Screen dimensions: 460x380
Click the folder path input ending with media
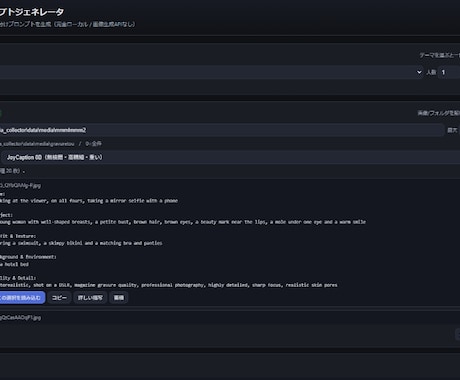click(221, 130)
